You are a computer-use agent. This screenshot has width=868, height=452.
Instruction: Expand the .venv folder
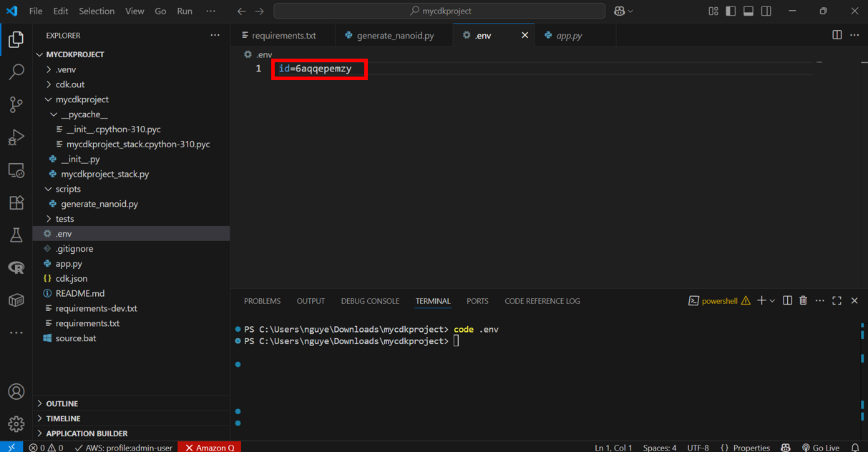[65, 69]
